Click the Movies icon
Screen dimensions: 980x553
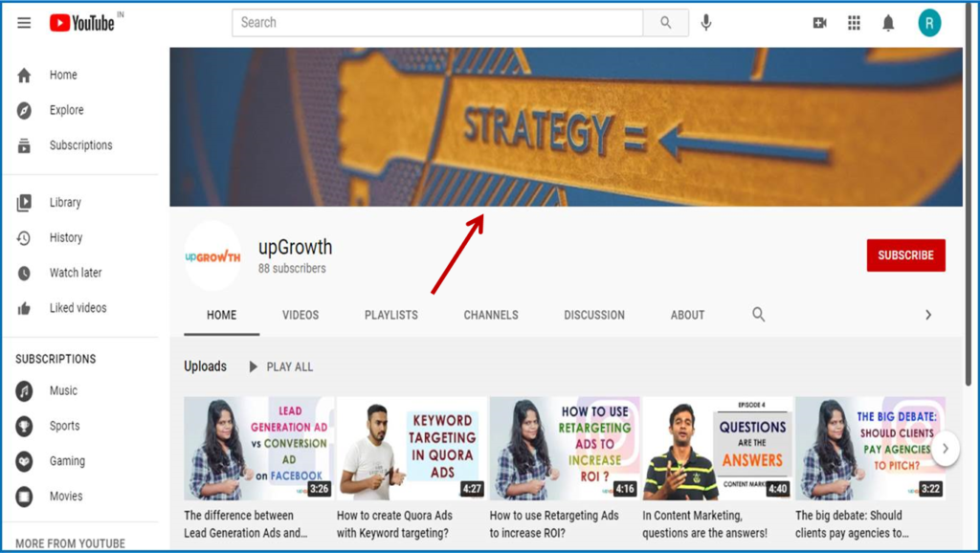click(x=24, y=497)
